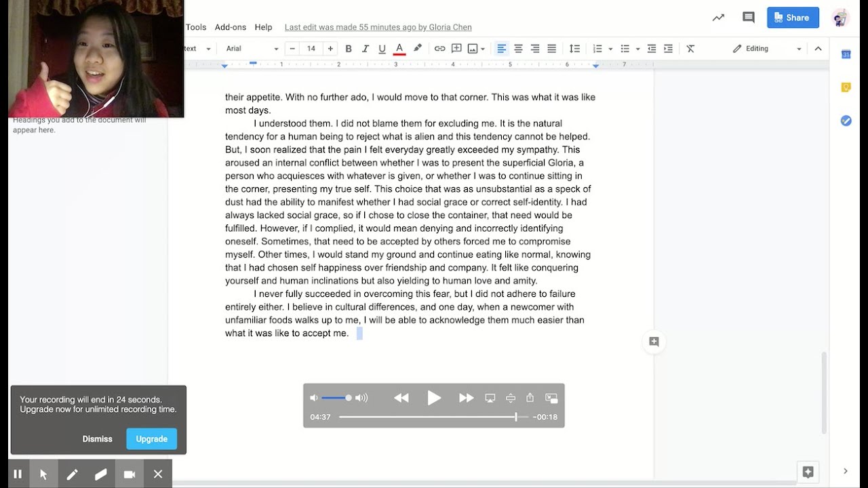
Task: Set max volume with loud speaker icon
Action: point(361,398)
